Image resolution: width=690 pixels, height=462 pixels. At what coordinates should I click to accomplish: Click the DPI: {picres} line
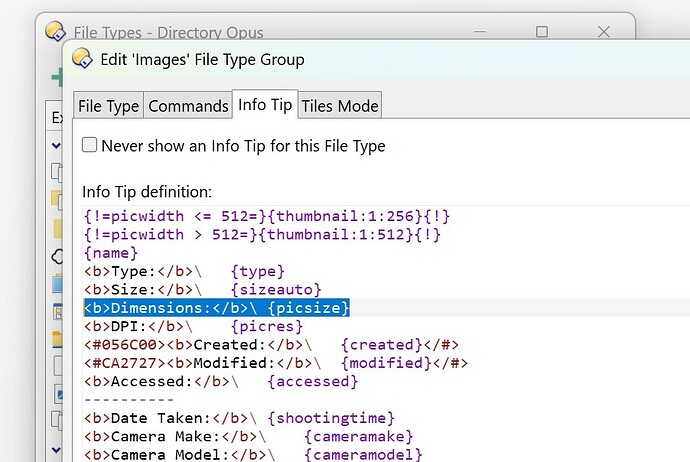pos(194,326)
